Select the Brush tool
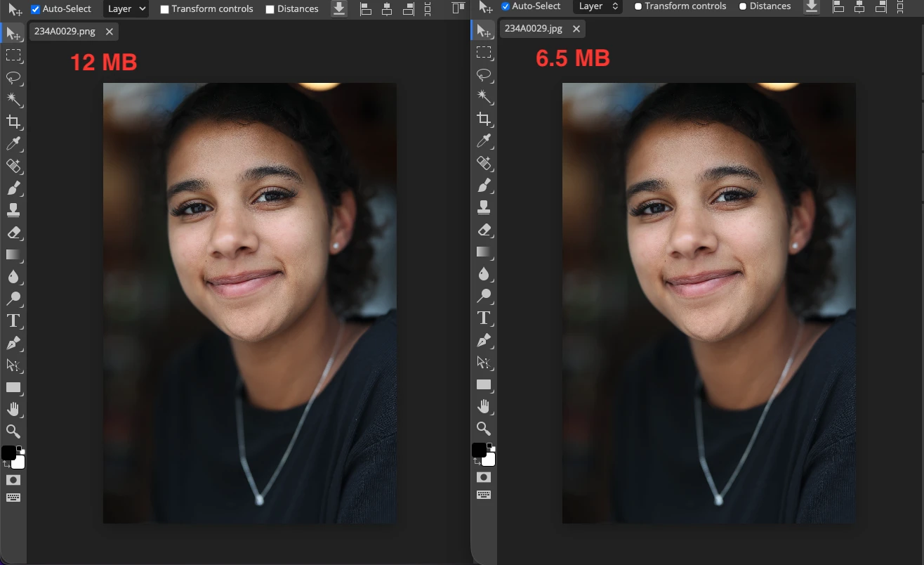Viewport: 924px width, 565px height. pyautogui.click(x=14, y=188)
